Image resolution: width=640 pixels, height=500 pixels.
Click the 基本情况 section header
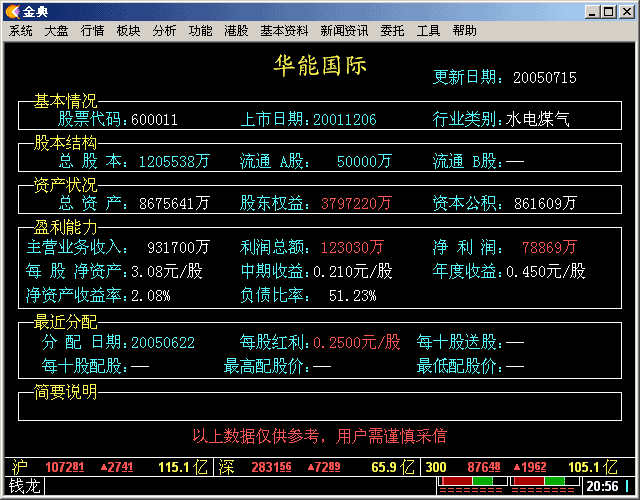65,101
